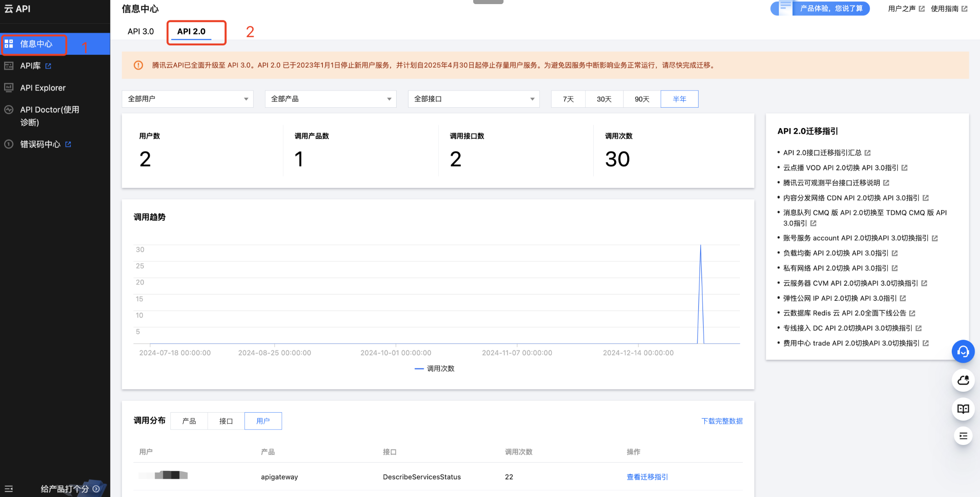The height and width of the screenshot is (497, 980).
Task: Open the cloud assistant floating icon
Action: tap(963, 380)
